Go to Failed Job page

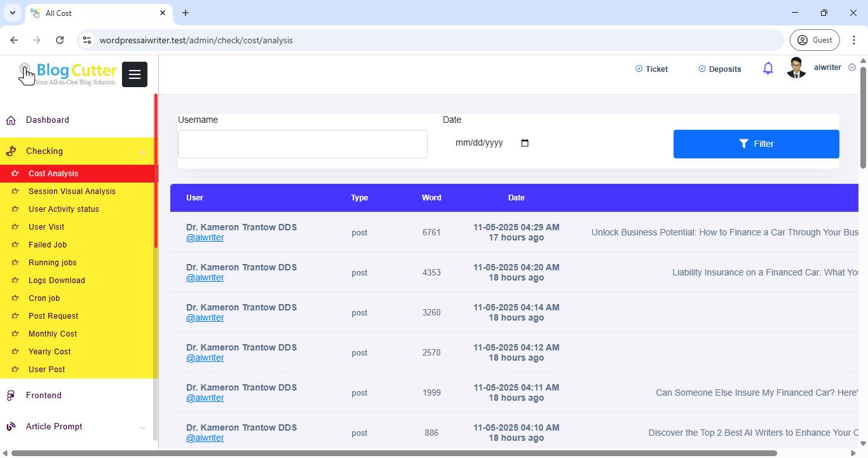(x=48, y=245)
